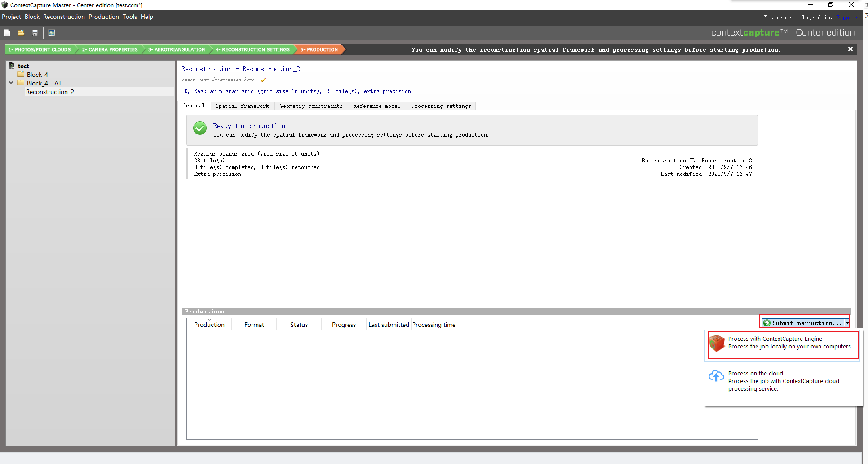Select Reconstruction_2 in the project tree
Screen dimensions: 868x464
pos(50,92)
